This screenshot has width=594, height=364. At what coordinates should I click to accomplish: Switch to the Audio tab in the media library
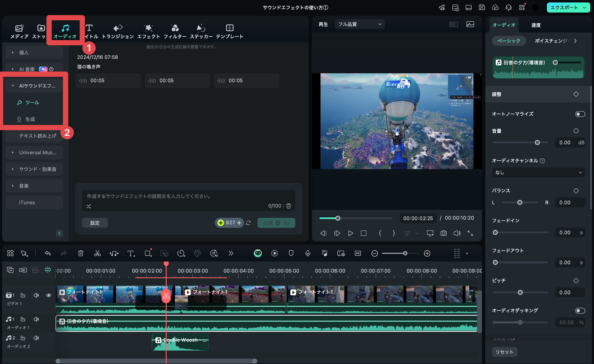click(65, 31)
